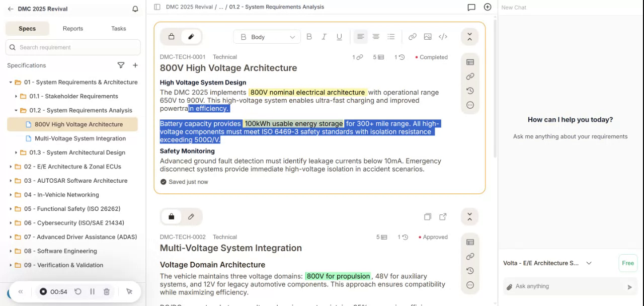
Task: Open the Body text style dropdown
Action: (x=267, y=37)
